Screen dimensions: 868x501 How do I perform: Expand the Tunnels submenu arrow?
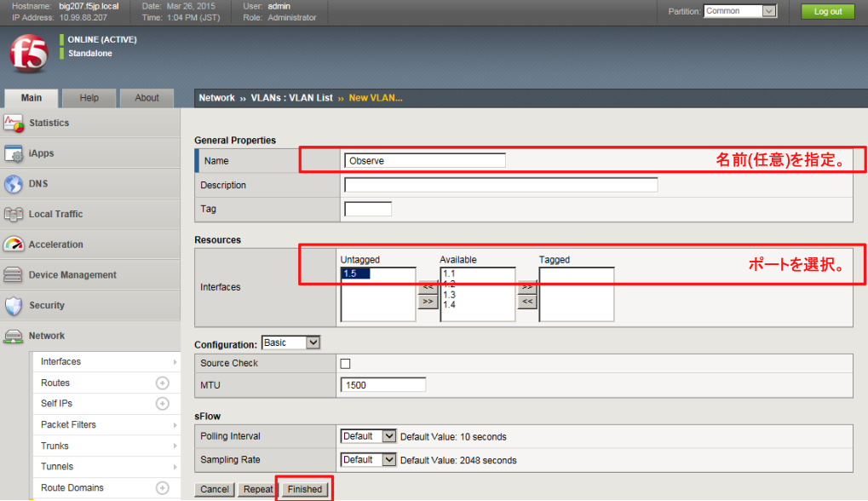pos(175,467)
